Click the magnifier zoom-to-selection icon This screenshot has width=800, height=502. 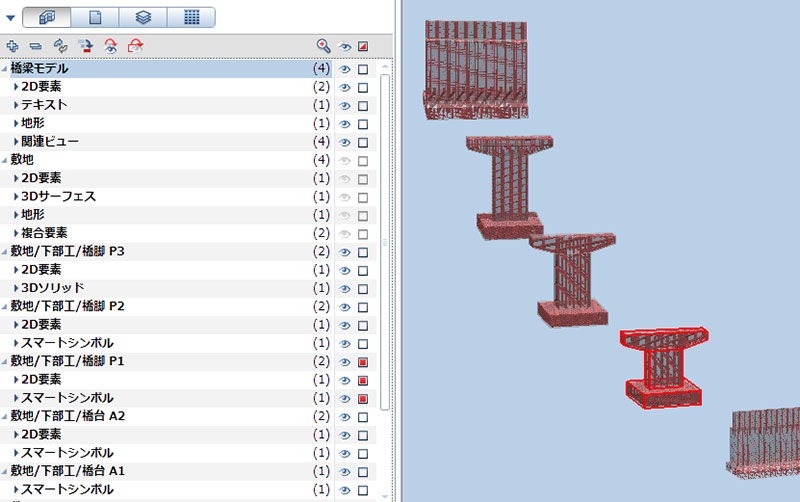(x=323, y=46)
